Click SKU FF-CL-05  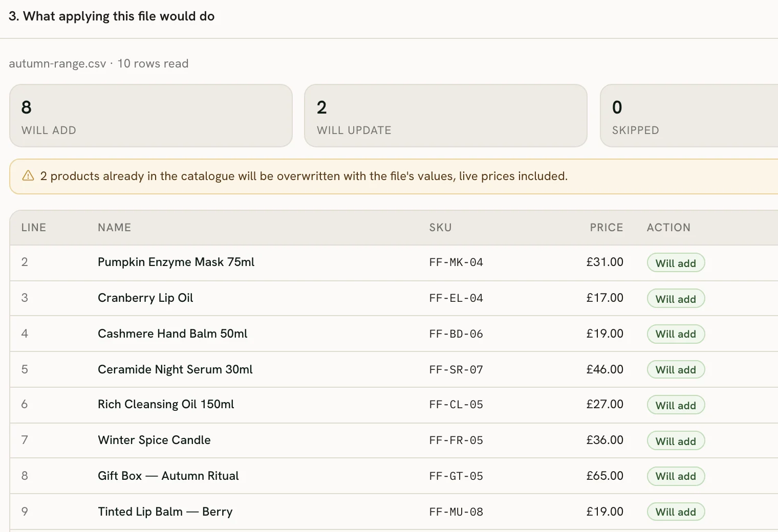(456, 405)
